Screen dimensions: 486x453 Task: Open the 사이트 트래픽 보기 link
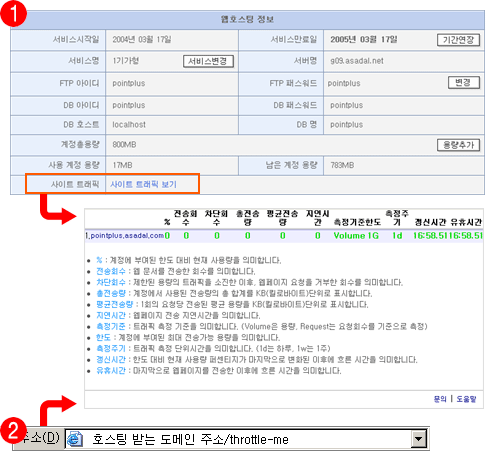point(143,184)
